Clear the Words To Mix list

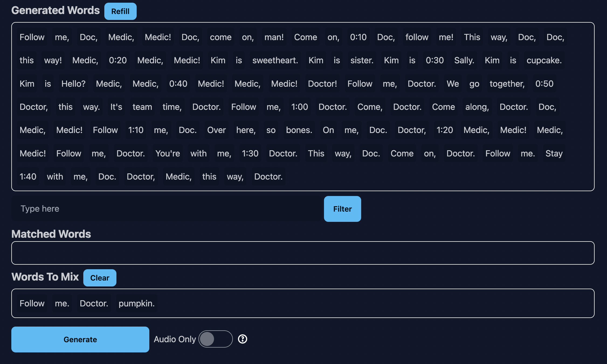click(x=99, y=278)
